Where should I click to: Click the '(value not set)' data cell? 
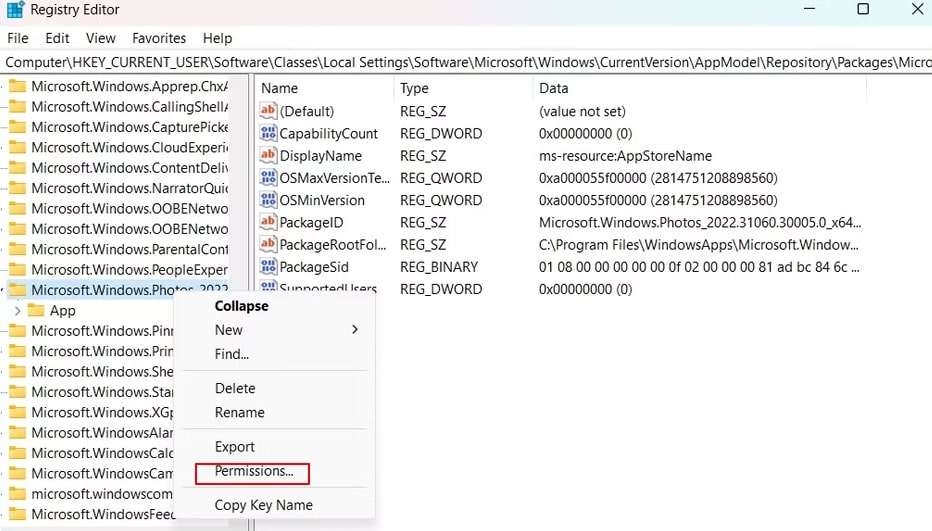point(582,111)
